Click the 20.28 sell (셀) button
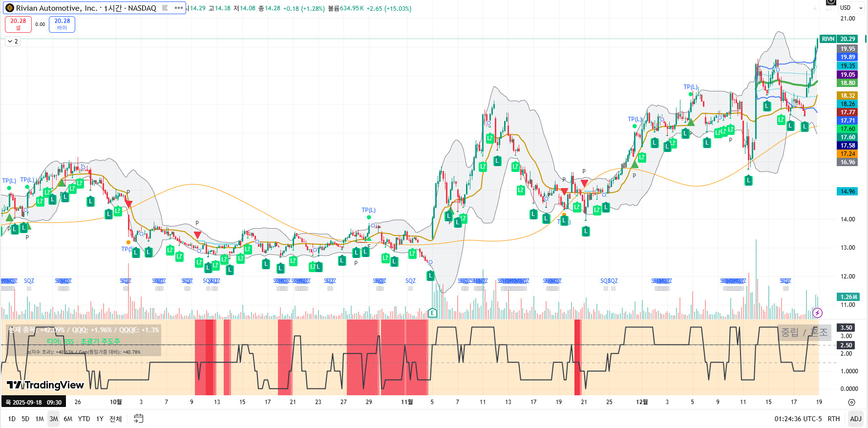The width and height of the screenshot is (868, 428). tap(18, 24)
